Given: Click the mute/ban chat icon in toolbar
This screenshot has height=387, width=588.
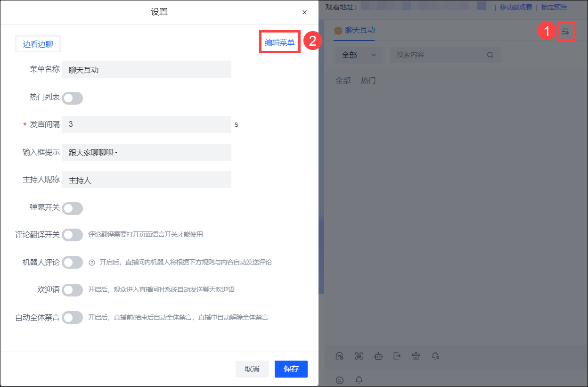Looking at the screenshot, I should pyautogui.click(x=340, y=356).
